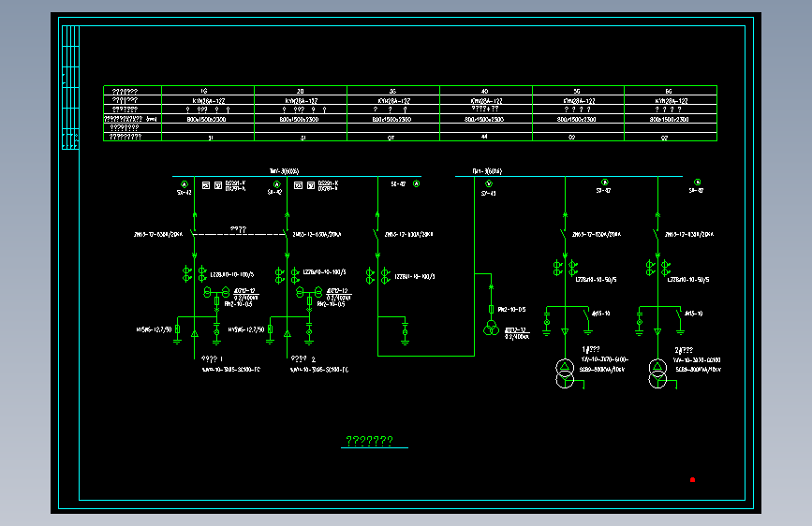812x526 pixels.
Task: Select column header '3G' in the table
Action: 392,91
